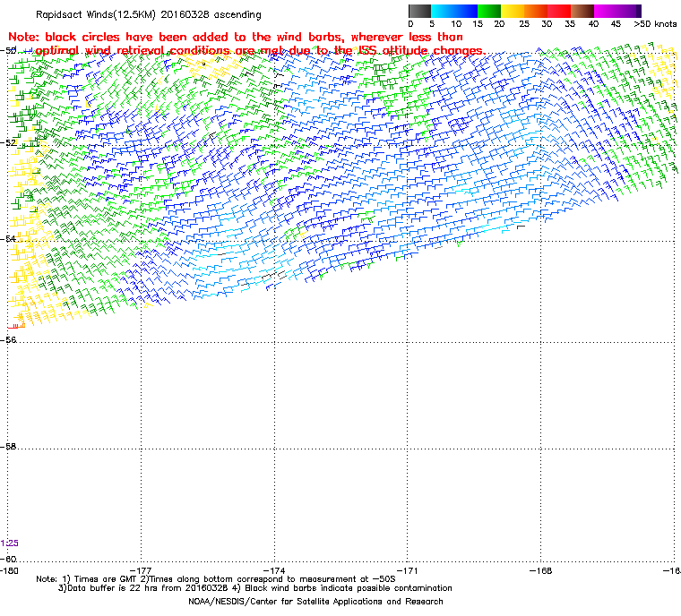Click the '-52' latitude axis label
Image resolution: width=681 pixels, height=616 pixels.
tap(8, 142)
